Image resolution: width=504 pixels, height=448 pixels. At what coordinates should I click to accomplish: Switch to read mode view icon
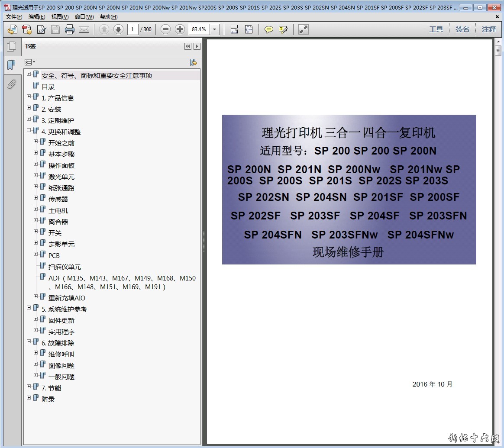[304, 29]
